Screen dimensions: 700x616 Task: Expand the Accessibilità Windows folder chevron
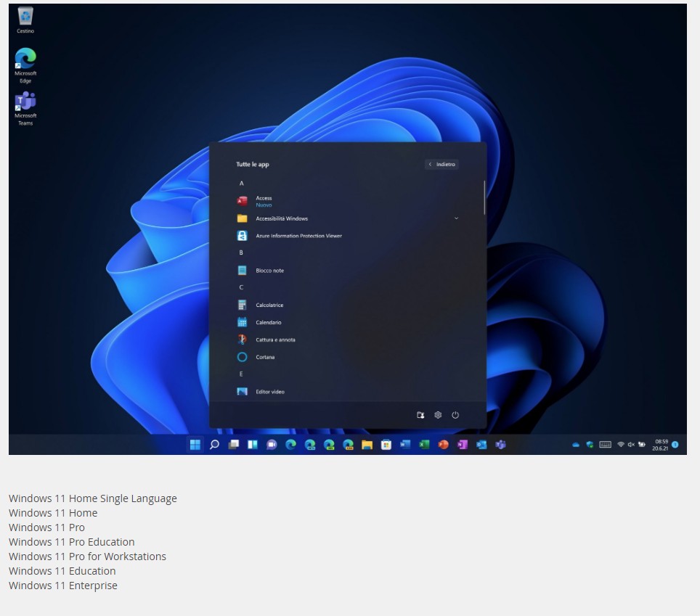click(456, 218)
